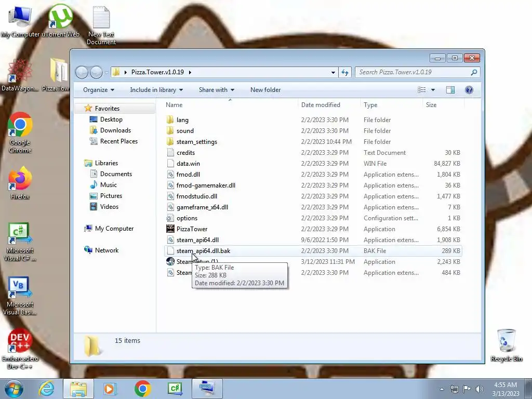
Task: Open the address bar history dropdown
Action: pyautogui.click(x=333, y=72)
